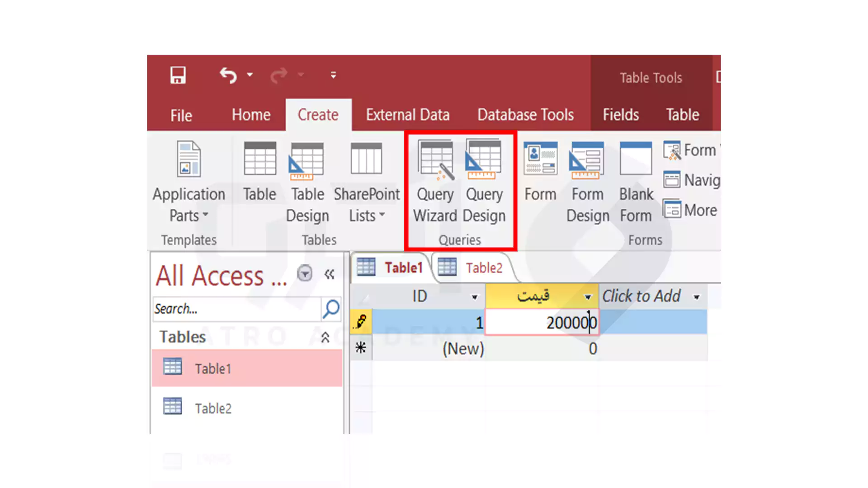Click the select-all corner of datasheet

pyautogui.click(x=361, y=296)
